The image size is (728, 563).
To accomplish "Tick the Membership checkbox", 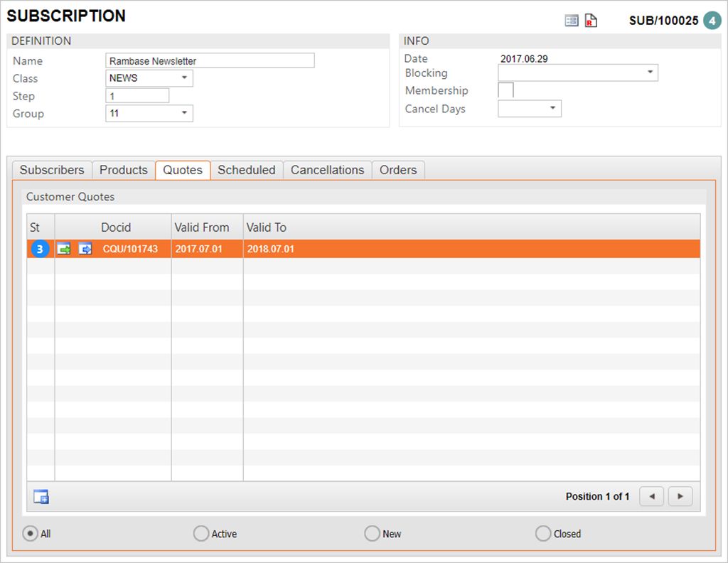I will 505,90.
